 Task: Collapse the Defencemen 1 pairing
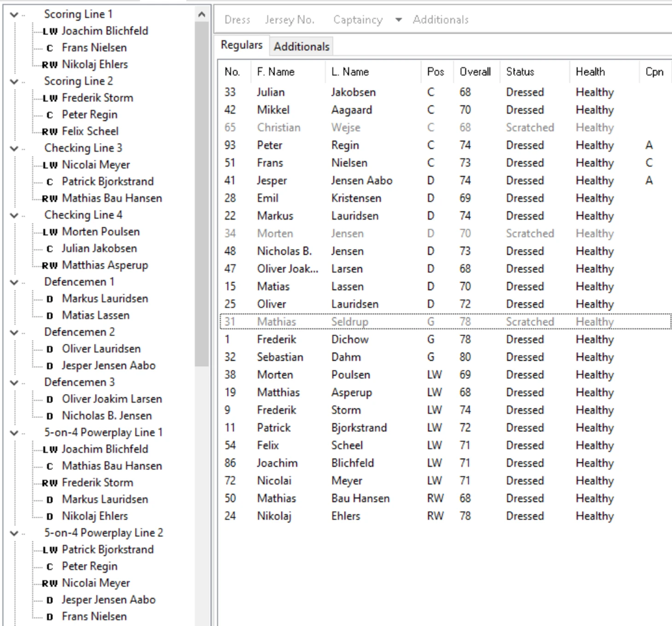pyautogui.click(x=14, y=282)
